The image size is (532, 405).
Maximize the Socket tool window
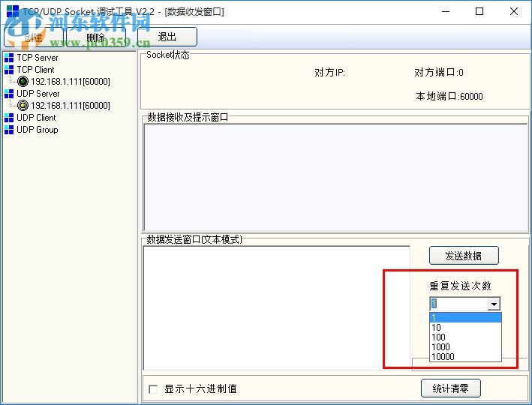click(x=479, y=11)
